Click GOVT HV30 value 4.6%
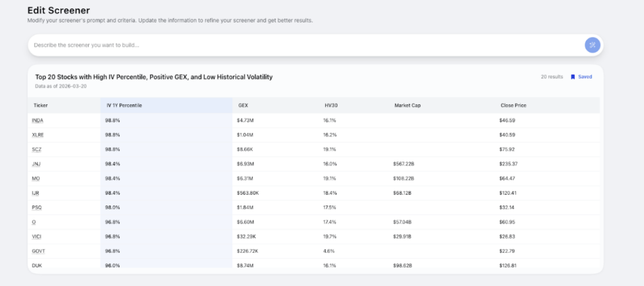This screenshot has height=286, width=644. tap(328, 251)
